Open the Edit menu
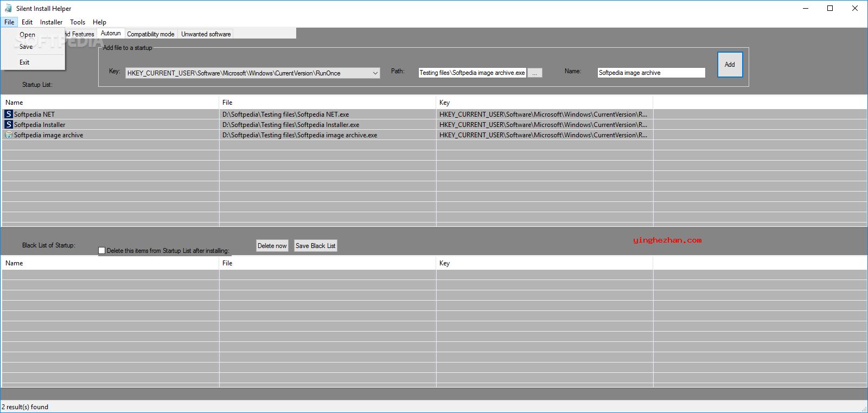 [x=27, y=22]
